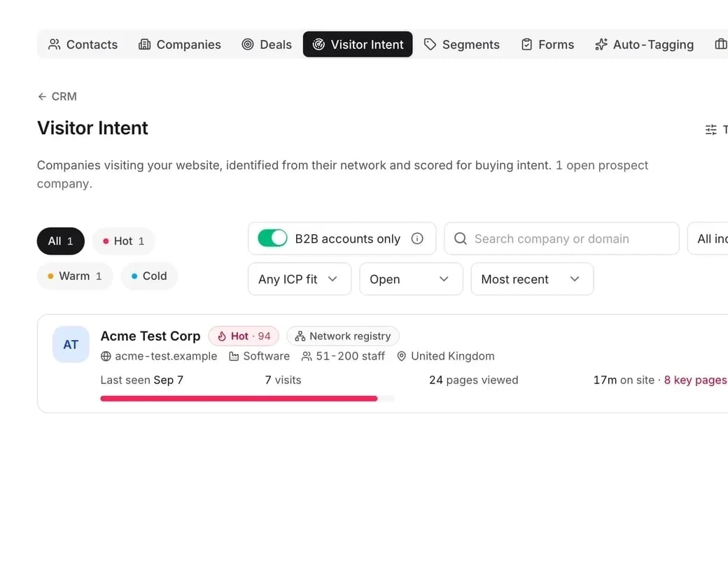Click the Contacts people icon in nav

coord(55,45)
